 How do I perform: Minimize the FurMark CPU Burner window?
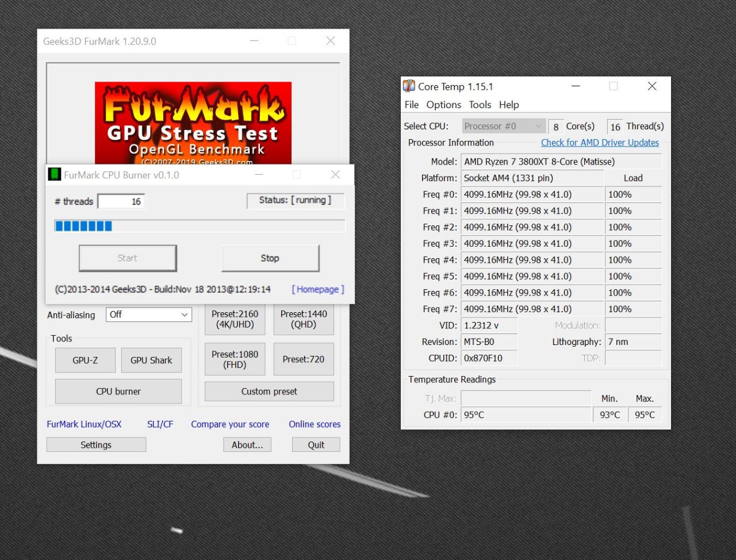point(259,174)
